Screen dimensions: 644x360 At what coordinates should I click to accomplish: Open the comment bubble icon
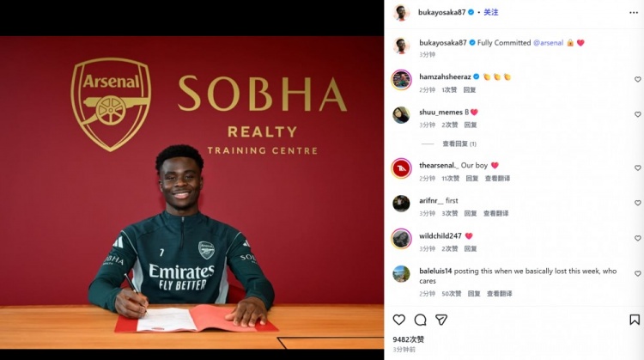pos(420,320)
